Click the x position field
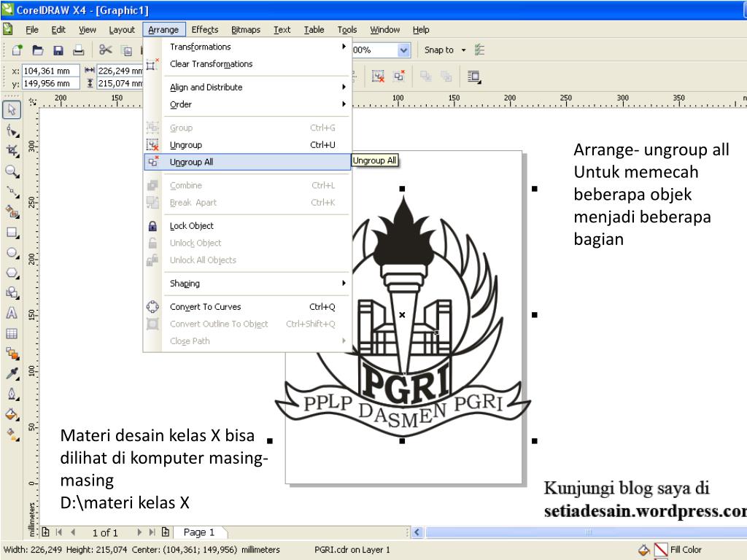 point(51,71)
